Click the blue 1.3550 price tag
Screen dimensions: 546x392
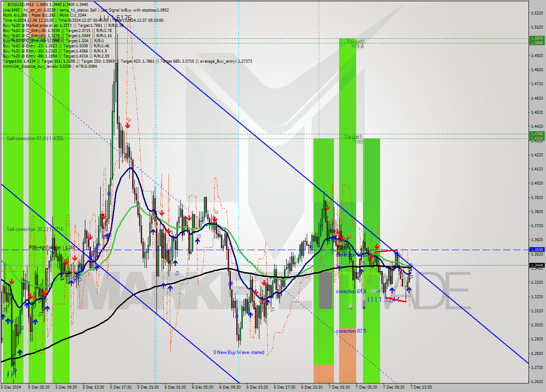536,249
